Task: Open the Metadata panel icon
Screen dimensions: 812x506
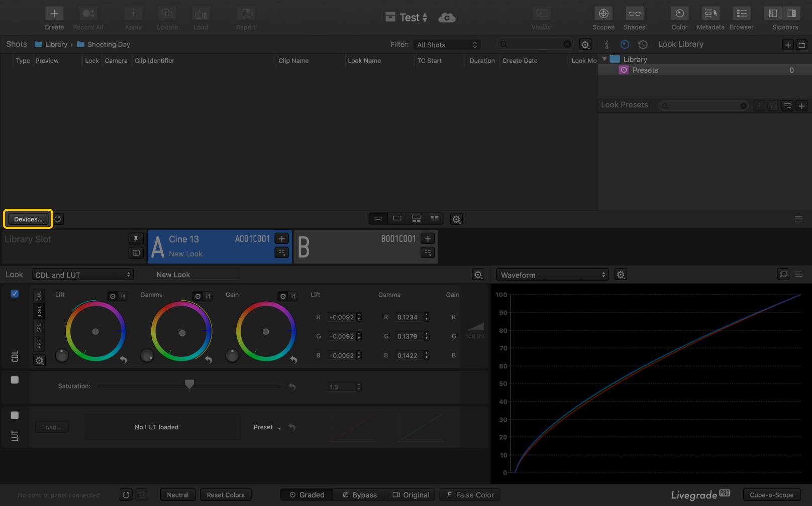Action: pyautogui.click(x=710, y=14)
